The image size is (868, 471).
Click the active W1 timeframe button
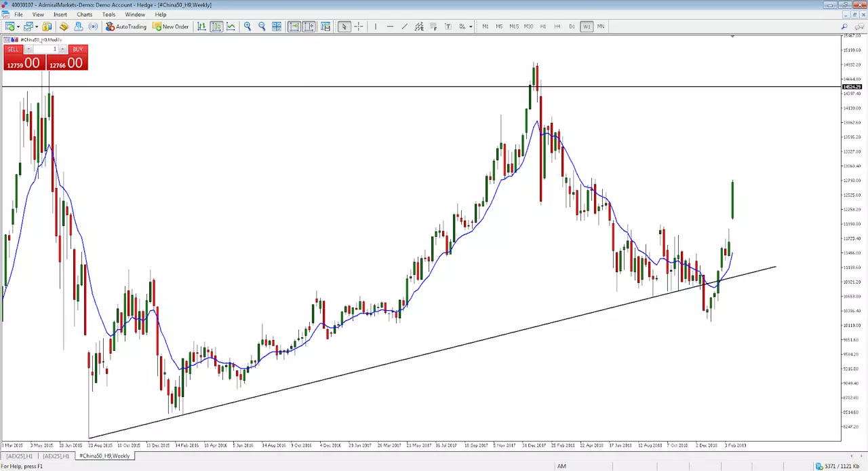(x=587, y=26)
